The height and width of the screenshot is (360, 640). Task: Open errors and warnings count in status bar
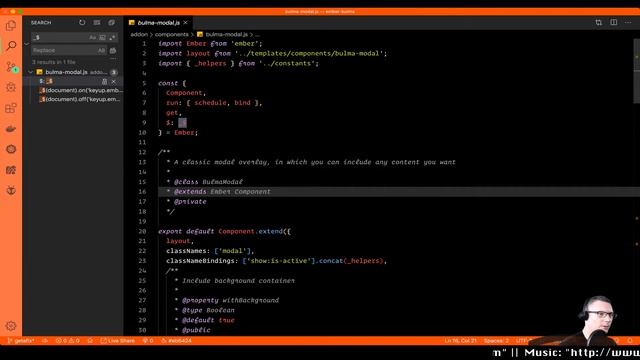pos(67,340)
